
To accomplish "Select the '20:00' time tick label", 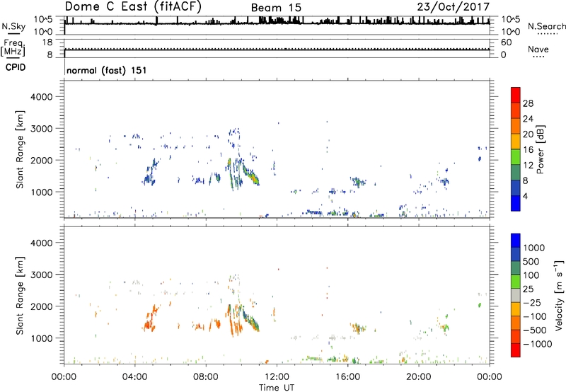I will [418, 377].
